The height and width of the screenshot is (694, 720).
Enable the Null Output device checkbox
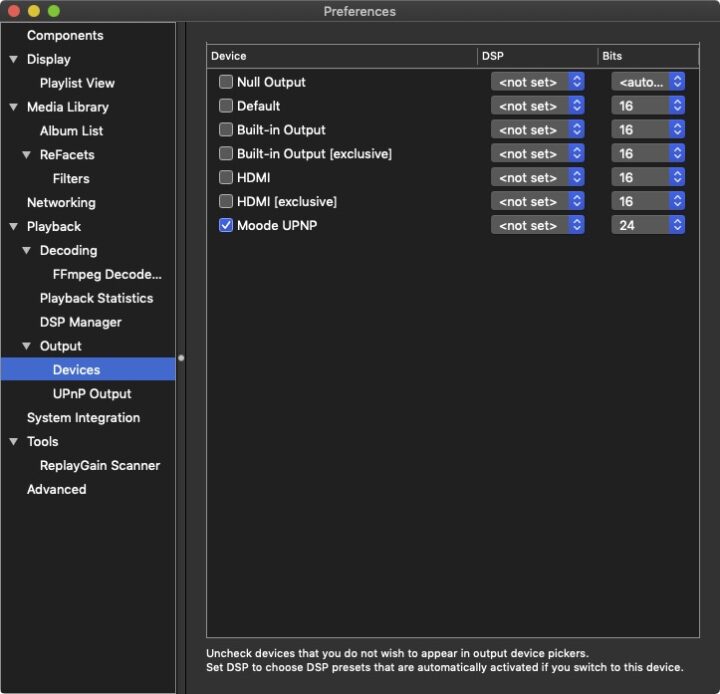pyautogui.click(x=226, y=82)
